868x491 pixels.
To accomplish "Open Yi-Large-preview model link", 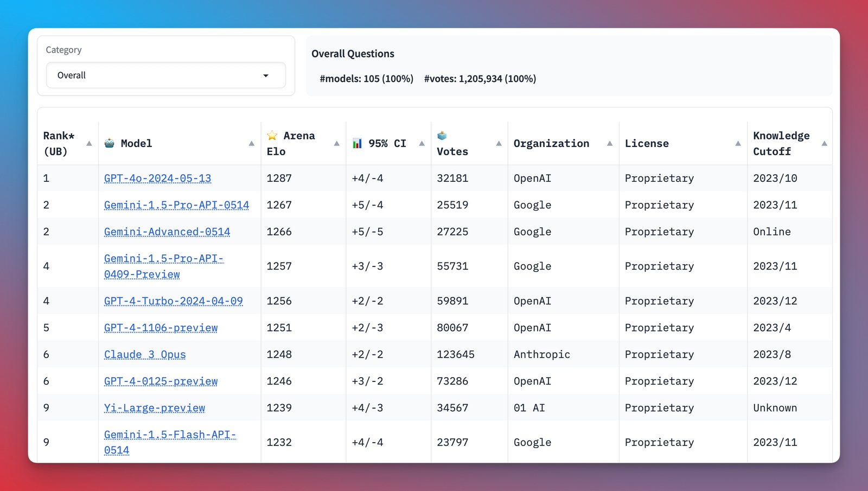I will tap(155, 408).
